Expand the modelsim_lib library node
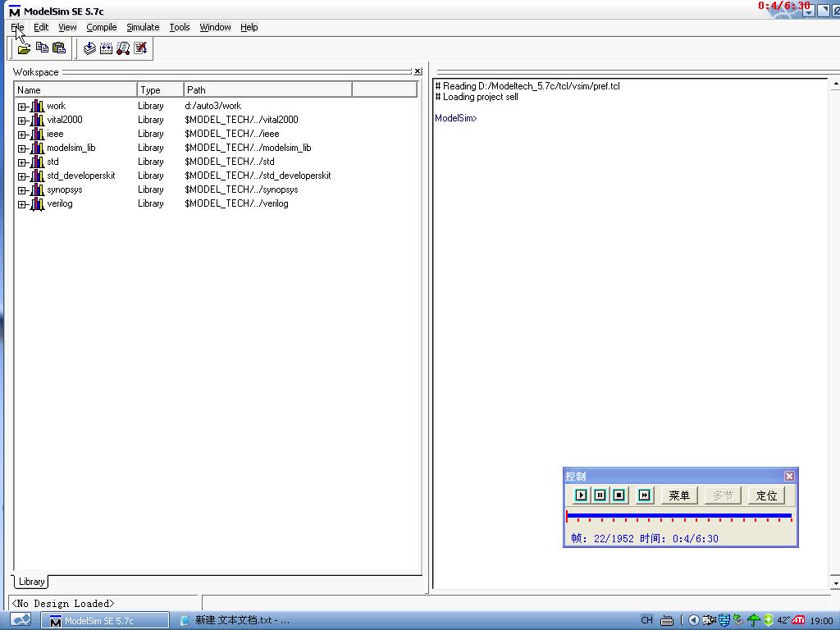Viewport: 840px width, 630px height. (x=21, y=148)
